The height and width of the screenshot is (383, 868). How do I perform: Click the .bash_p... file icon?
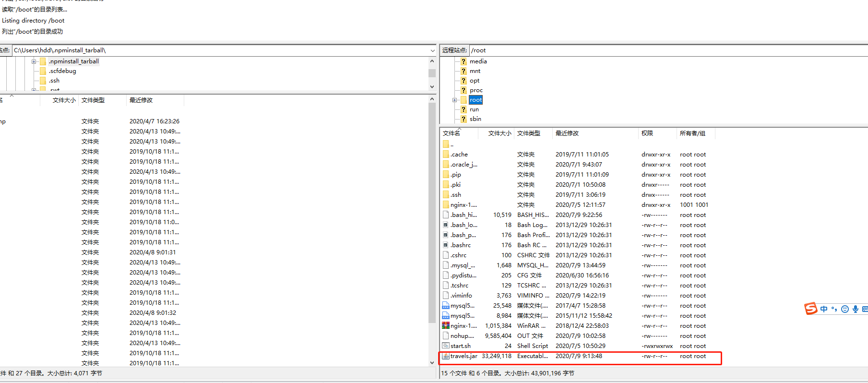[446, 235]
